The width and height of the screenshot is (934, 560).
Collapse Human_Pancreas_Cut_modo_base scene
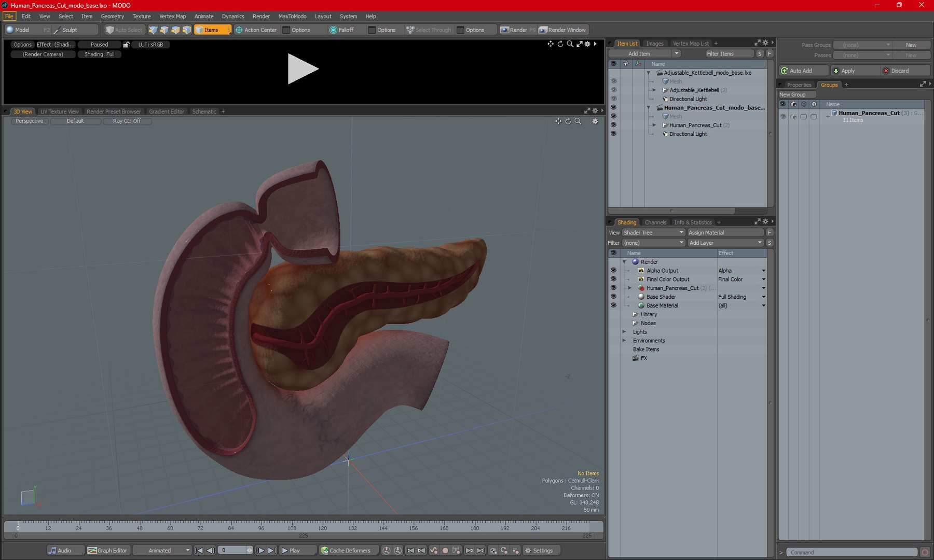649,108
